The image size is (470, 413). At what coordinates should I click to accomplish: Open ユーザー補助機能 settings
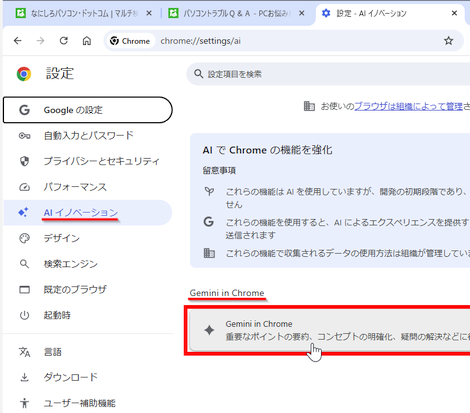pyautogui.click(x=88, y=403)
